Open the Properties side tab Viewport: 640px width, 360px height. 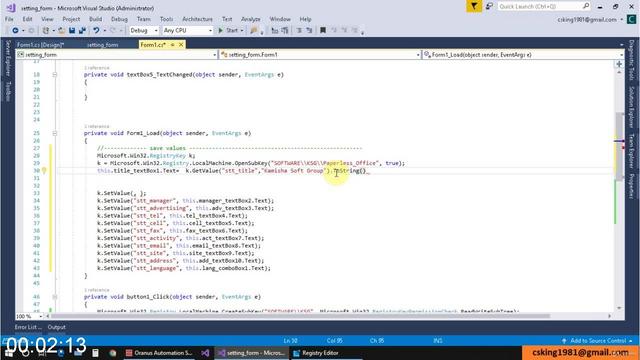(631, 186)
